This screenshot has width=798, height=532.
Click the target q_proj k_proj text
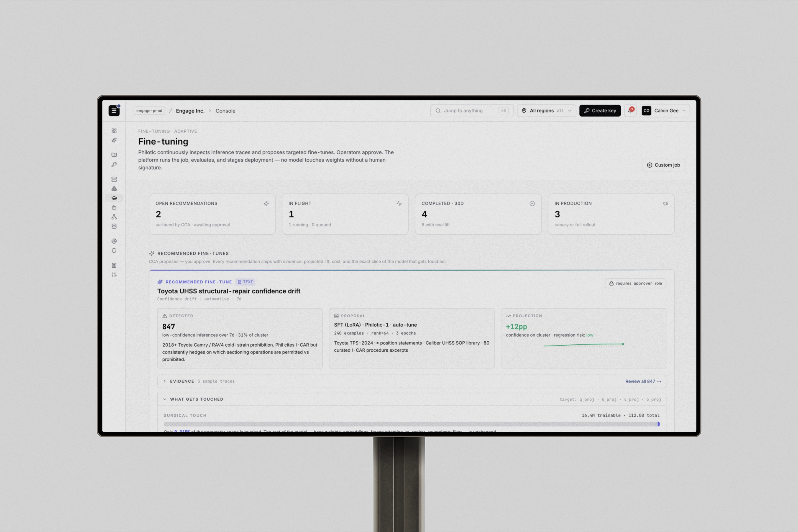(610, 399)
